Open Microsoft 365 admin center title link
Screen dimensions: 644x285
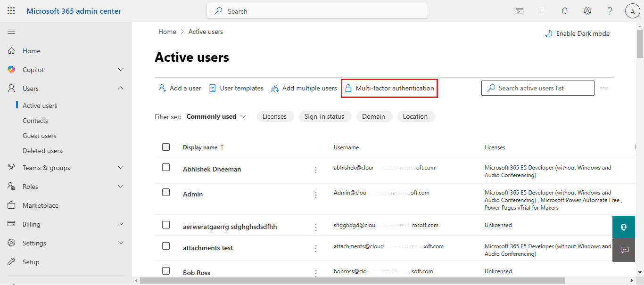click(74, 11)
